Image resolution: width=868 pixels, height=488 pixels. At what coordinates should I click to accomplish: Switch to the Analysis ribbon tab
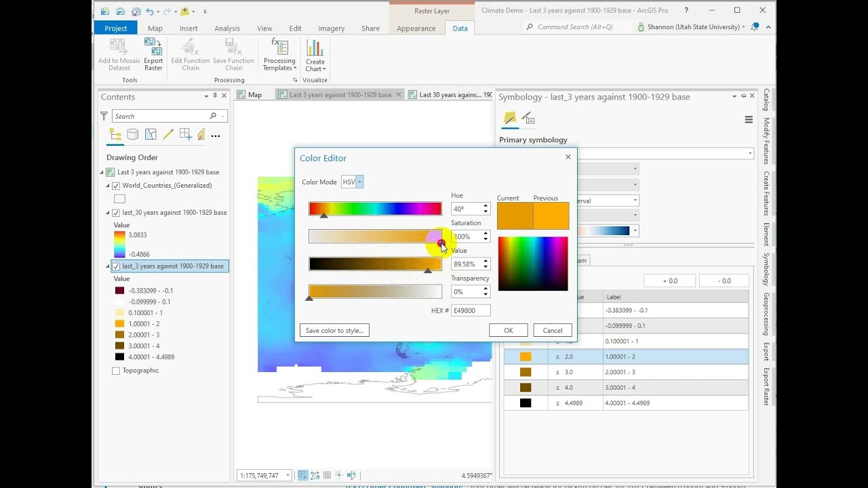coord(227,28)
